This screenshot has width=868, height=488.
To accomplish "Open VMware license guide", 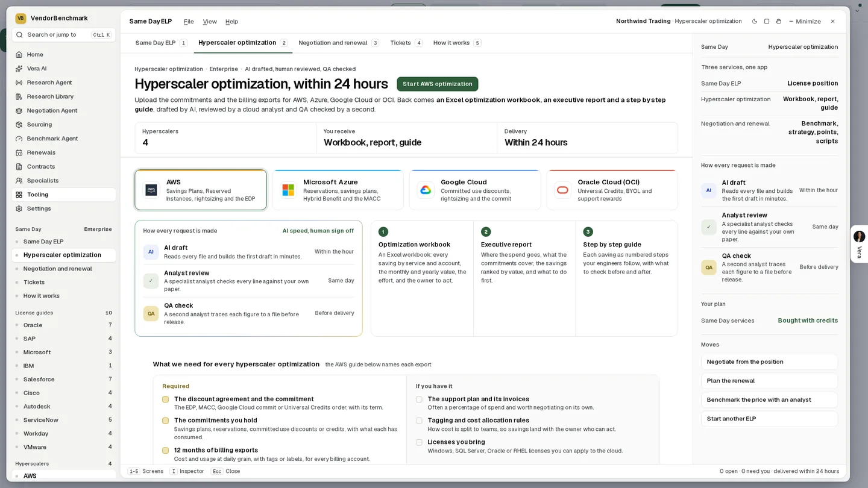I will tap(63, 447).
